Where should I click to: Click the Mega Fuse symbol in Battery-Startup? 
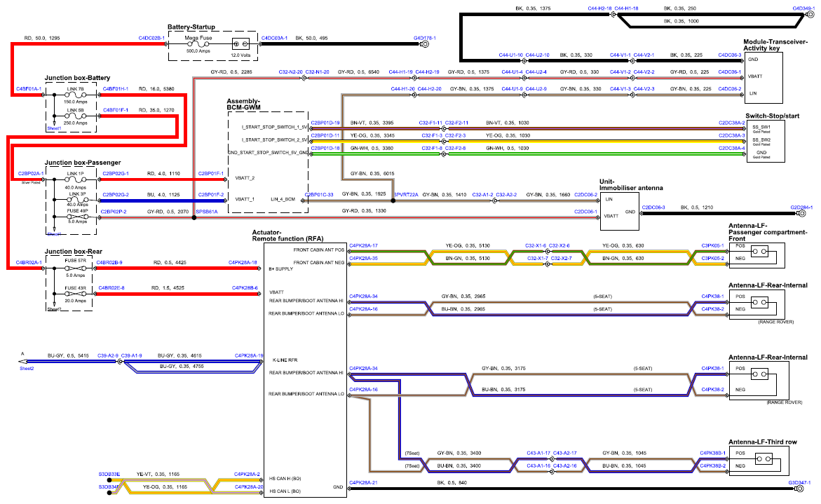[x=198, y=44]
